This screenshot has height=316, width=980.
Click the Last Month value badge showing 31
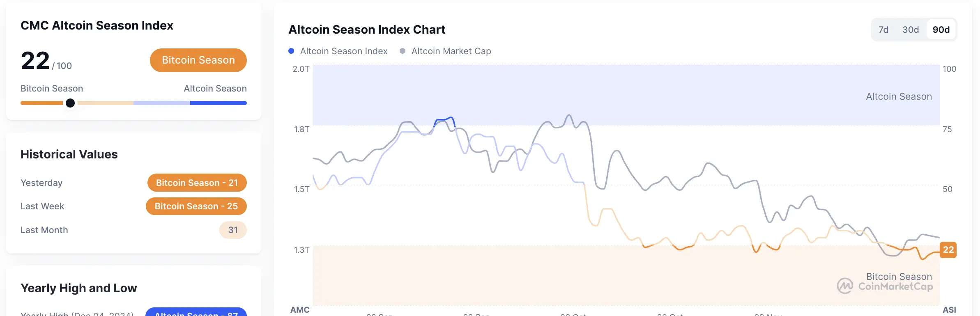[232, 230]
